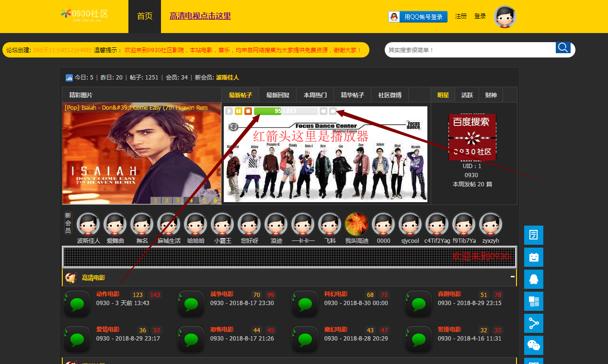Click the fast-forward button in the player

(x=333, y=111)
